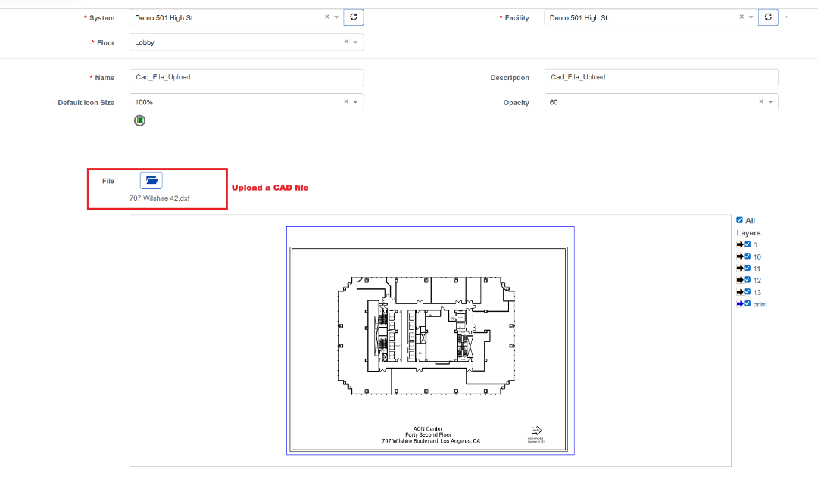The image size is (818, 504).
Task: Open the Default Icon Size dropdown
Action: (x=356, y=102)
